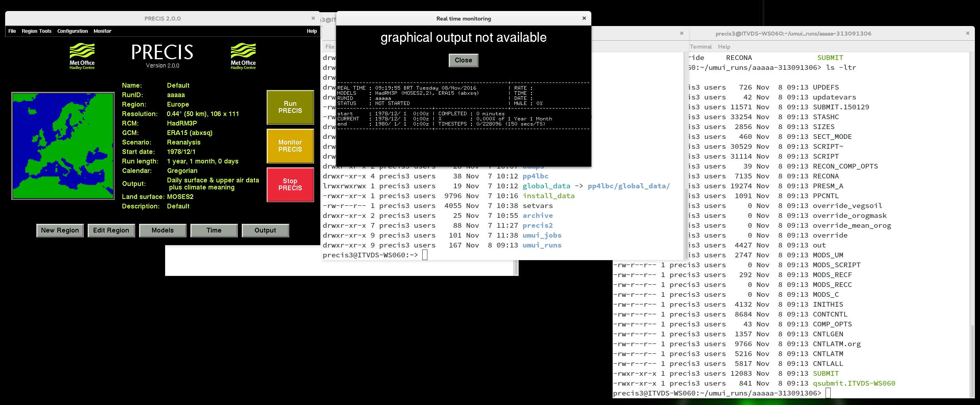Image resolution: width=980 pixels, height=405 pixels.
Task: Click qsubmit.ITVDS-WS060 in right terminal
Action: [854, 384]
